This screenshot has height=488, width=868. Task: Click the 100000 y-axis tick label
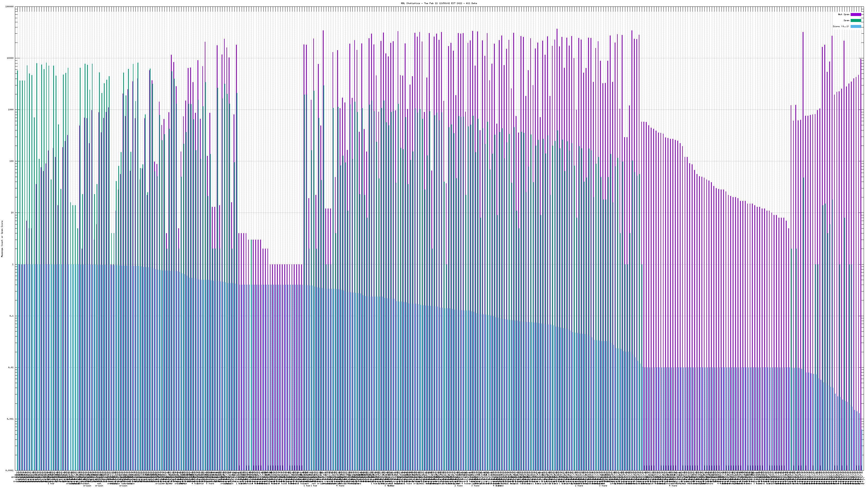(x=10, y=7)
